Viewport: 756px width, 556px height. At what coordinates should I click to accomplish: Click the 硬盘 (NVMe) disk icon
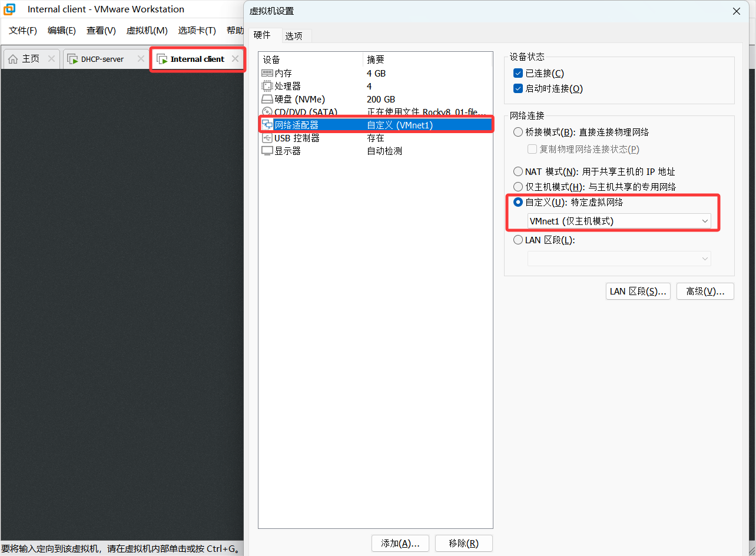tap(267, 100)
